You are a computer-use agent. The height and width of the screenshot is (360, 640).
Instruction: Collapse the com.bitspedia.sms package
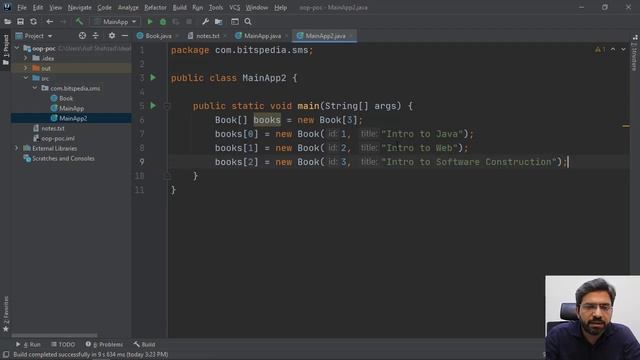pyautogui.click(x=35, y=88)
